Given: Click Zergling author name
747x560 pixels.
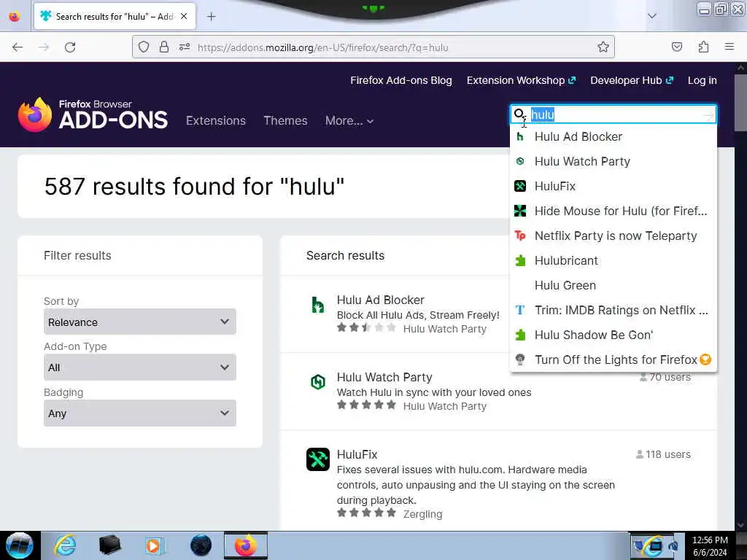Looking at the screenshot, I should tap(422, 514).
